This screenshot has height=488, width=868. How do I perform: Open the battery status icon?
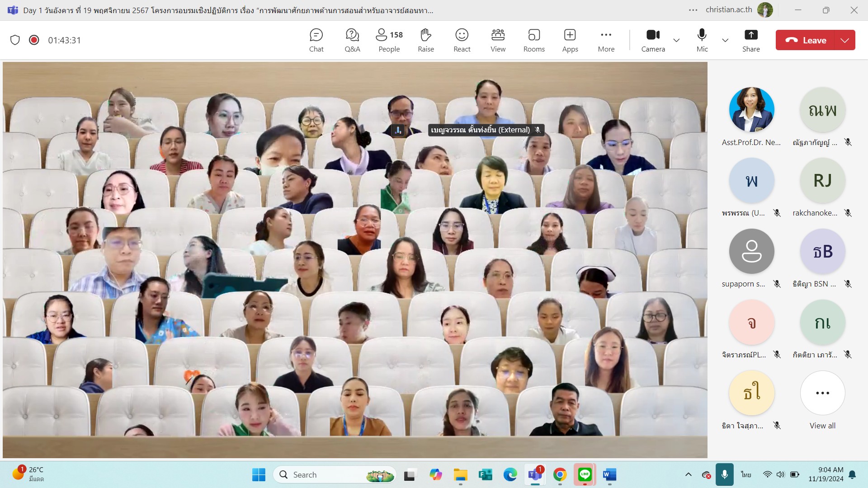point(794,474)
